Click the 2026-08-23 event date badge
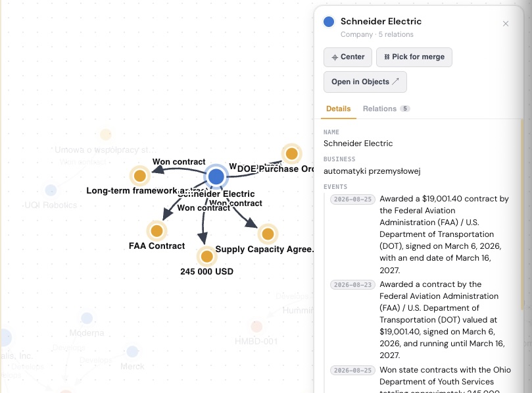The image size is (532, 393). (352, 284)
